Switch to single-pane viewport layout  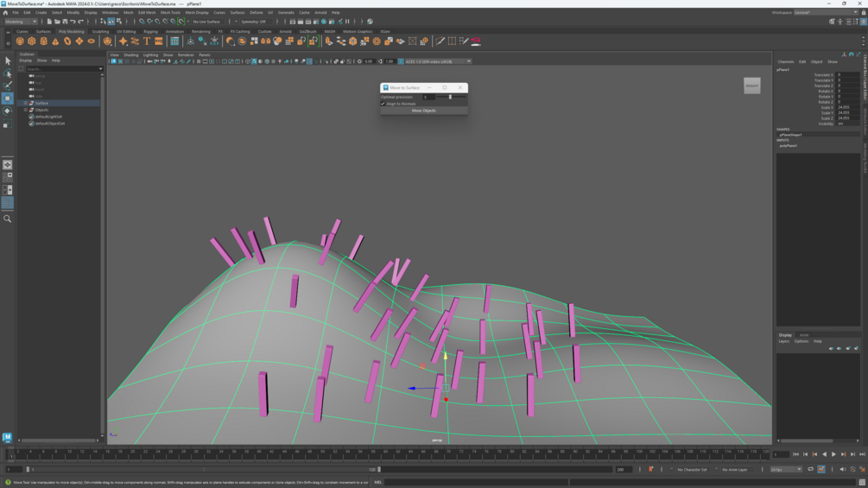point(7,165)
